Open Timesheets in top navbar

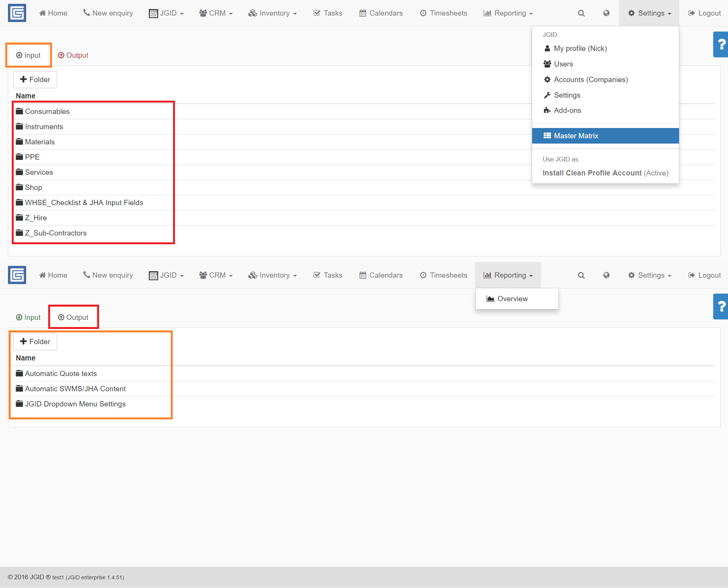coord(444,13)
